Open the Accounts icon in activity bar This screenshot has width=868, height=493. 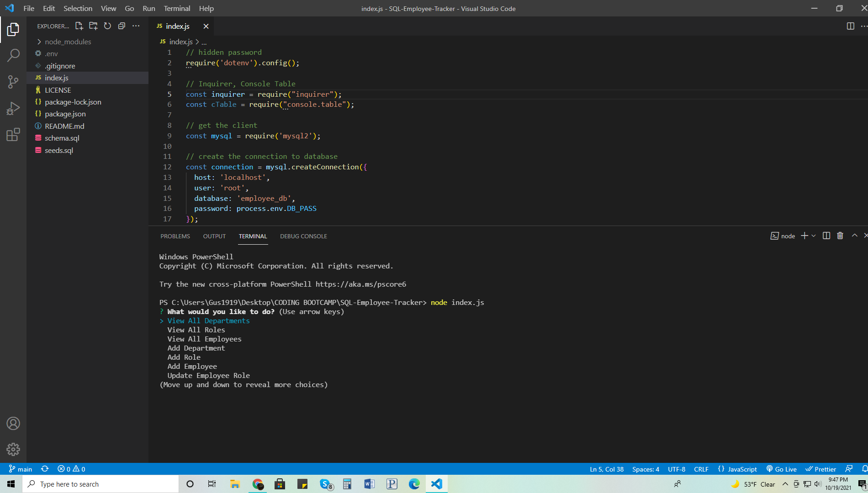13,424
